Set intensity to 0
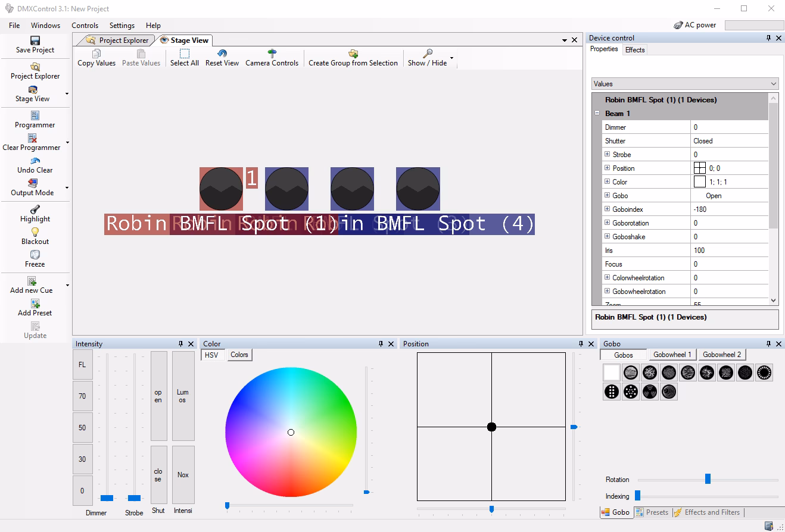785x532 pixels. coord(83,491)
